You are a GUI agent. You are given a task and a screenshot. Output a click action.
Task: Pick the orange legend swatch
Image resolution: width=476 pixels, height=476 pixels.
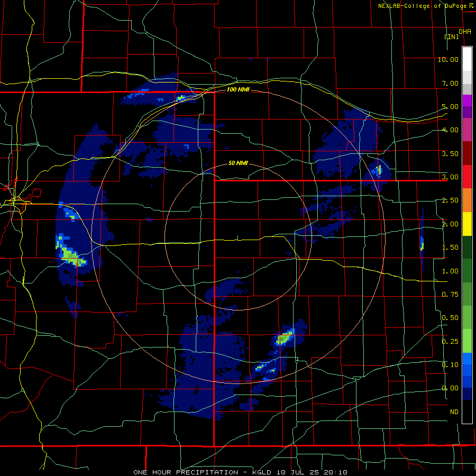tap(467, 200)
